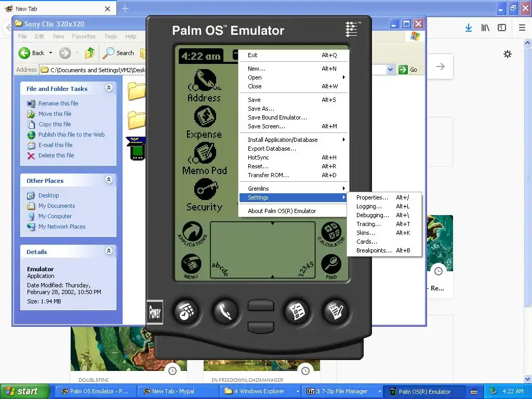The image size is (532, 399).
Task: Switch to 7-Zip File Manager taskbar group
Action: click(x=343, y=392)
